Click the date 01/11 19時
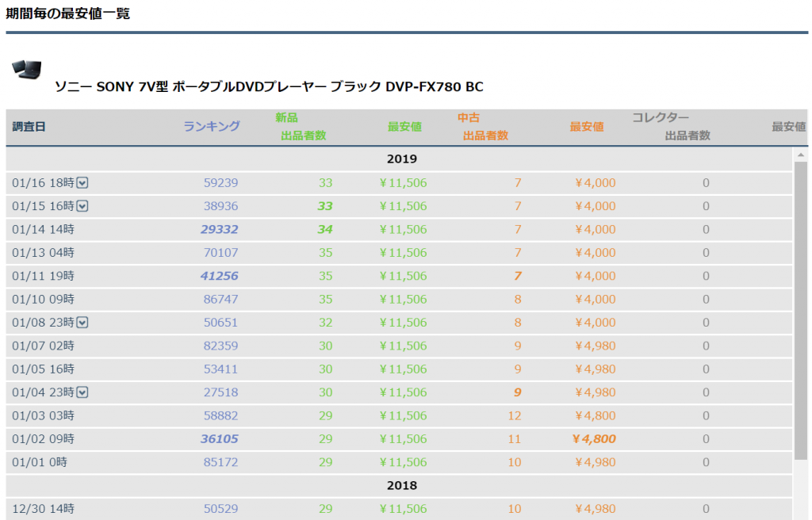This screenshot has height=520, width=812. 44,276
